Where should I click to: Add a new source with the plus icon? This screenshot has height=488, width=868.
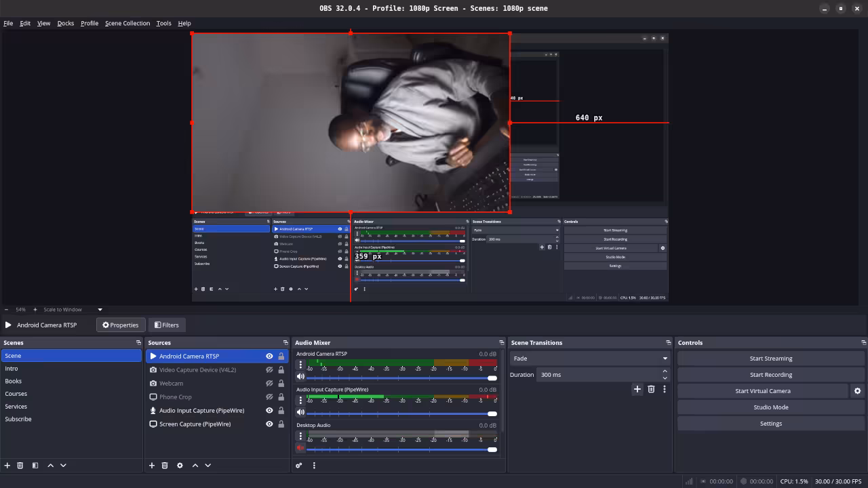tap(152, 465)
